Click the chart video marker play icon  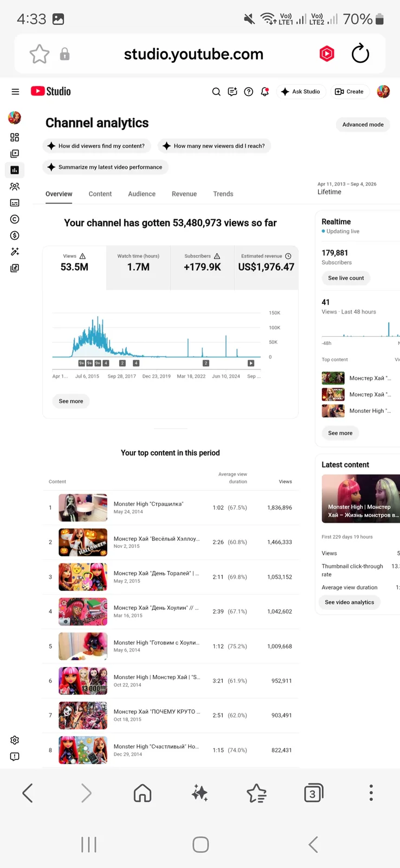tap(251, 363)
